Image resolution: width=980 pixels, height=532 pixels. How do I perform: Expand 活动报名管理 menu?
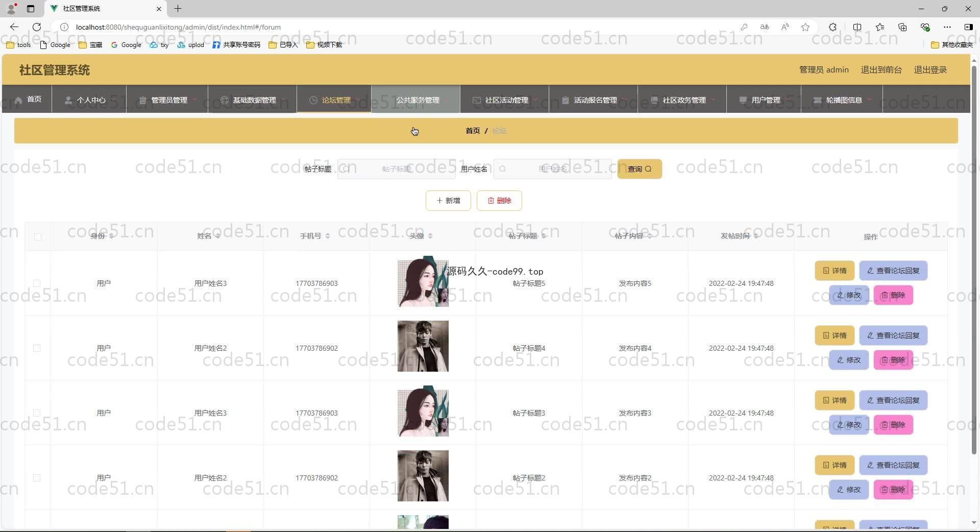[594, 100]
